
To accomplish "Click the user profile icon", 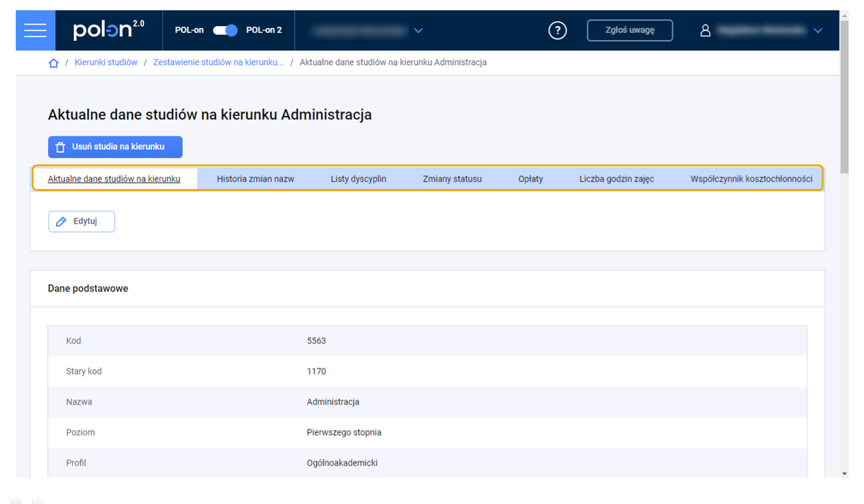I will [x=706, y=31].
